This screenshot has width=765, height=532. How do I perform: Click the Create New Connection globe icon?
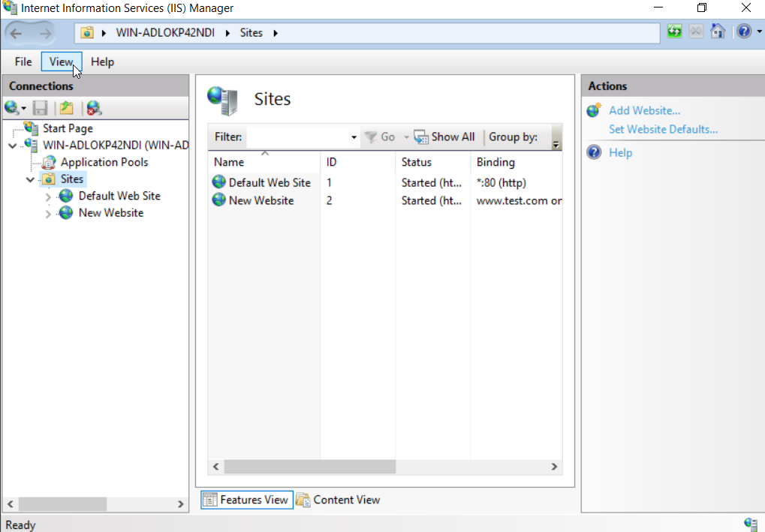point(12,108)
